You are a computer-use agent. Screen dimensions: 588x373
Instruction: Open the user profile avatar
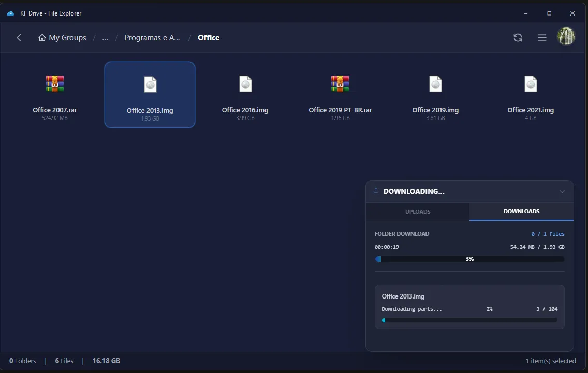click(x=566, y=37)
